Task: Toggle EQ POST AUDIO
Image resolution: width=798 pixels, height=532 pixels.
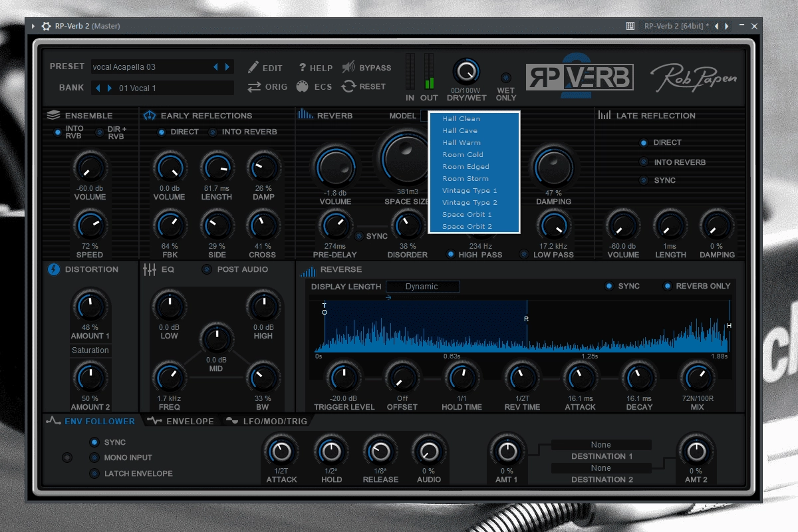Action: 207,269
